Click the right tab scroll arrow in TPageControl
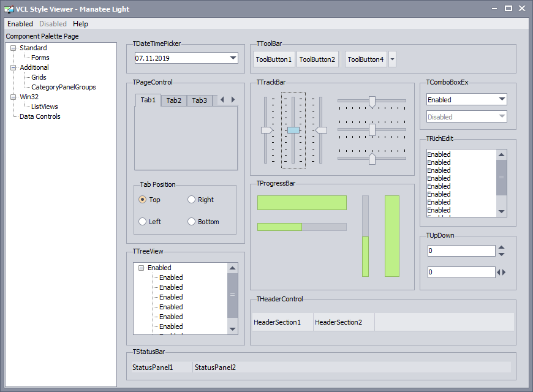 coord(233,100)
